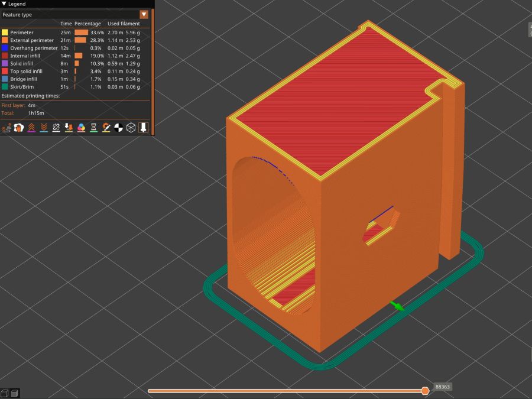
Task: Open the orange filter dropdown arrow
Action: click(x=144, y=14)
